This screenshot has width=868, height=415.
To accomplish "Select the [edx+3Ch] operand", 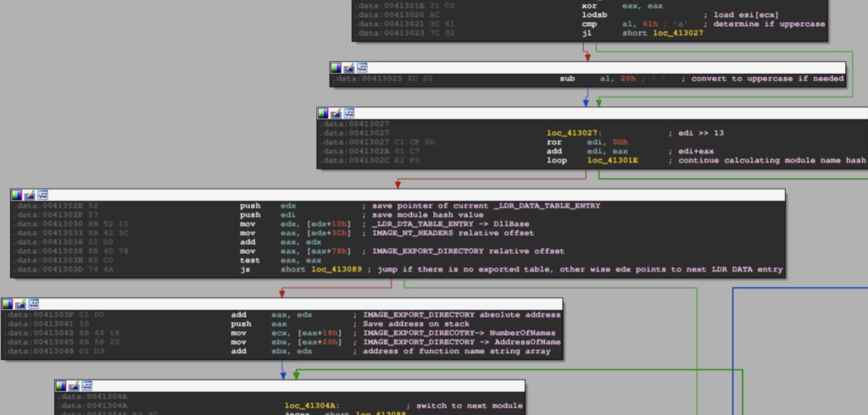I will coord(330,232).
